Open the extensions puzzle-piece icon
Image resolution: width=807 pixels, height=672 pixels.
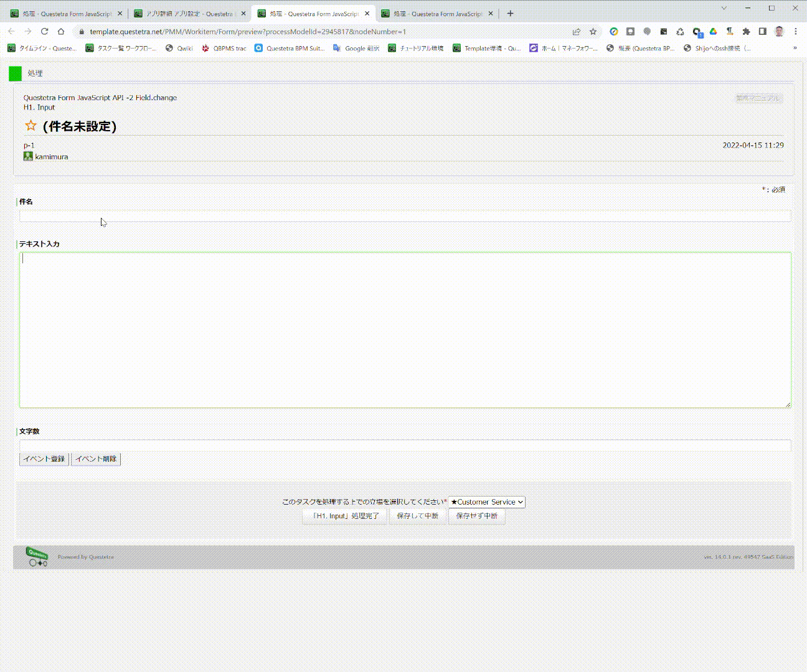(x=745, y=31)
